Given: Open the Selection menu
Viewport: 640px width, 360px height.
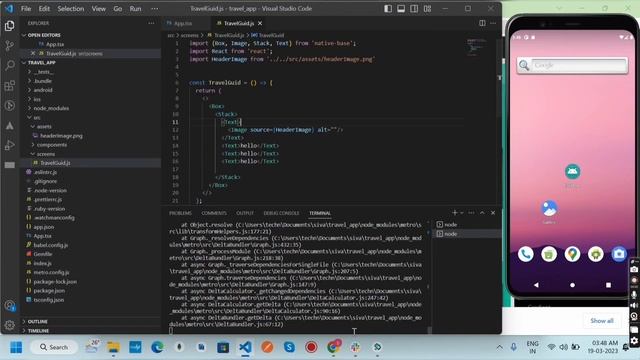Looking at the screenshot, I should (71, 9).
